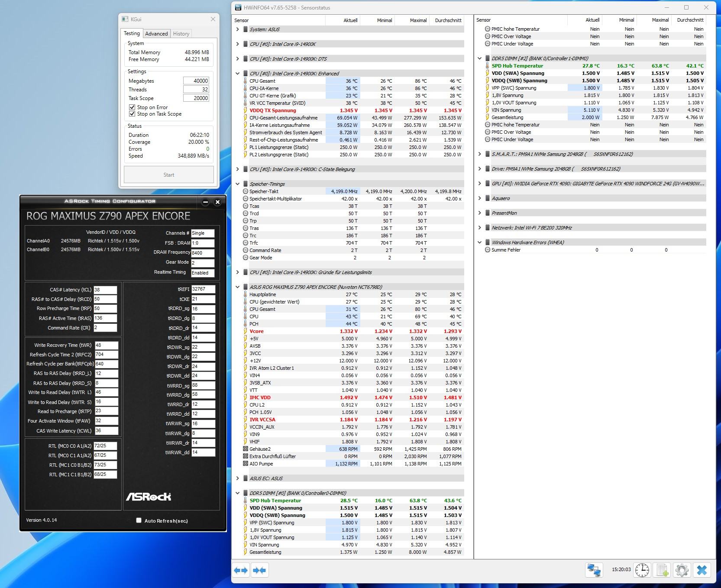The height and width of the screenshot is (588, 721).
Task: Expand C-State Belegung group
Action: point(237,169)
